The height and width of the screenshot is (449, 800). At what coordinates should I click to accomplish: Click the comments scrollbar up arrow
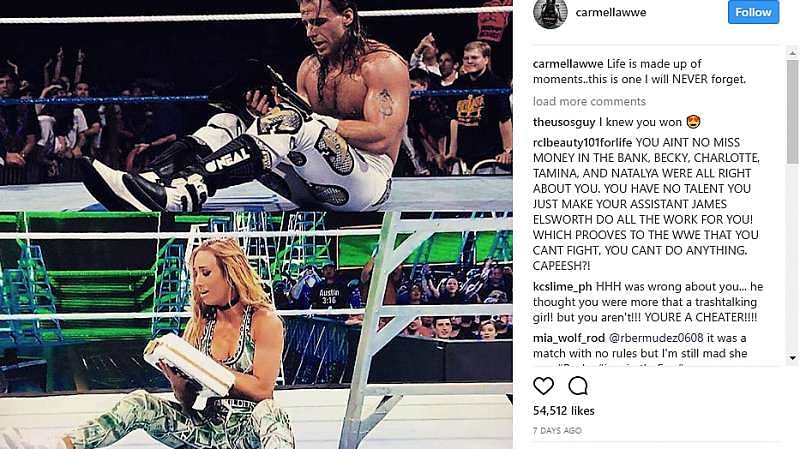(792, 52)
